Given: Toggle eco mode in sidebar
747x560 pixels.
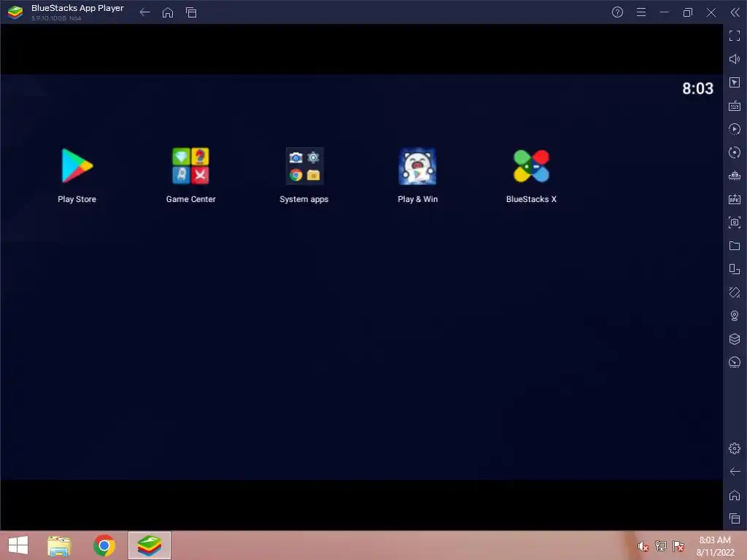Looking at the screenshot, I should click(x=735, y=362).
